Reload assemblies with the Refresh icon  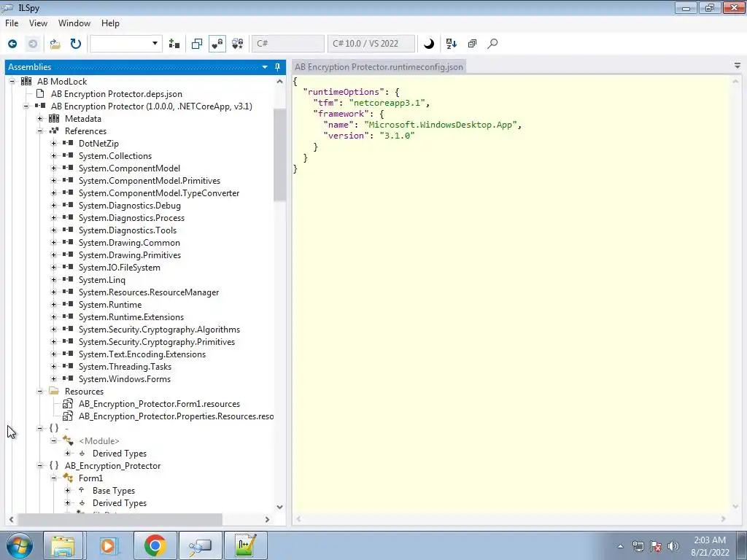pyautogui.click(x=76, y=44)
